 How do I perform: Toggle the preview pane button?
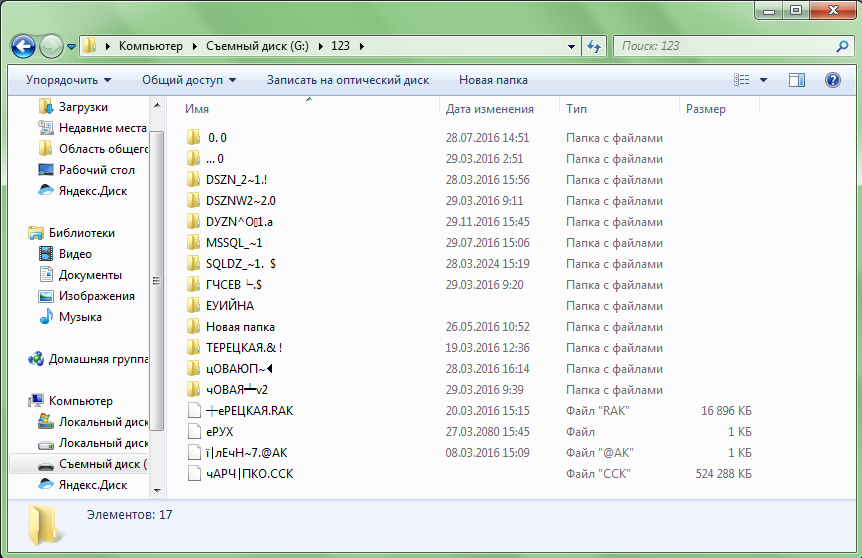[797, 80]
